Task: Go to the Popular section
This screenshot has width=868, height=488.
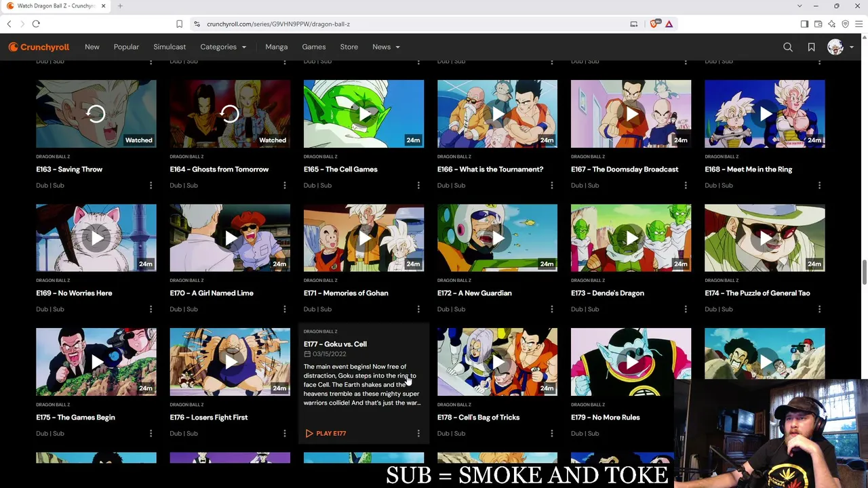Action: (x=126, y=47)
